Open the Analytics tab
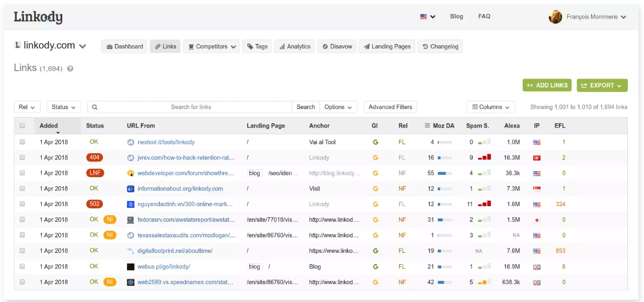This screenshot has height=302, width=644. click(x=295, y=46)
